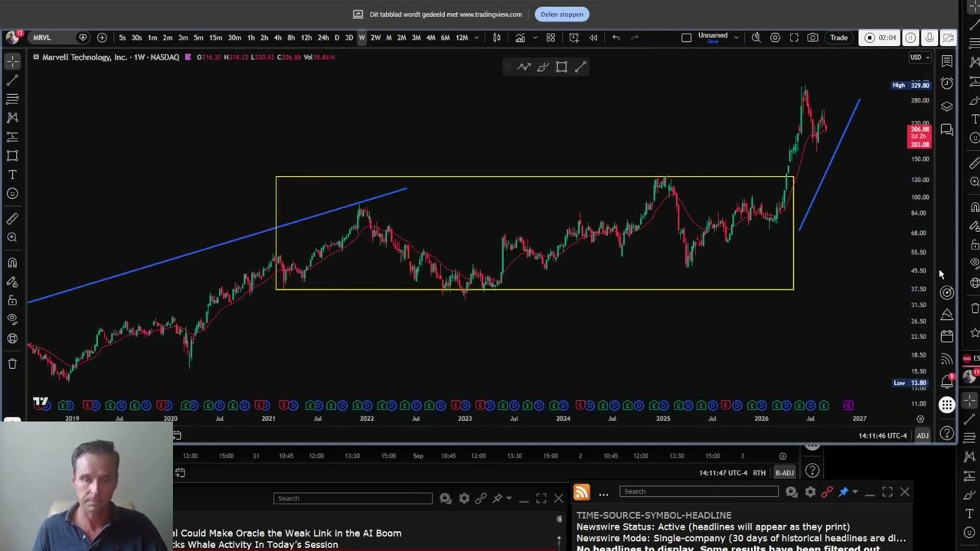Toggle lock all drawings

[12, 301]
